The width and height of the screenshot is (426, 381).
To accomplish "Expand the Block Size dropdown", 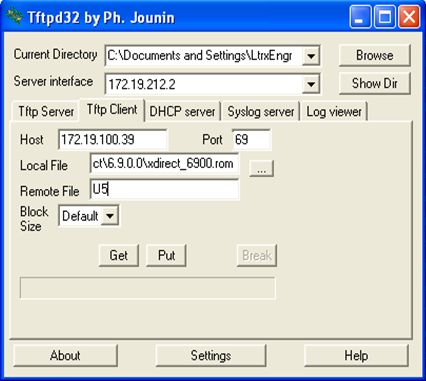I will (x=110, y=216).
